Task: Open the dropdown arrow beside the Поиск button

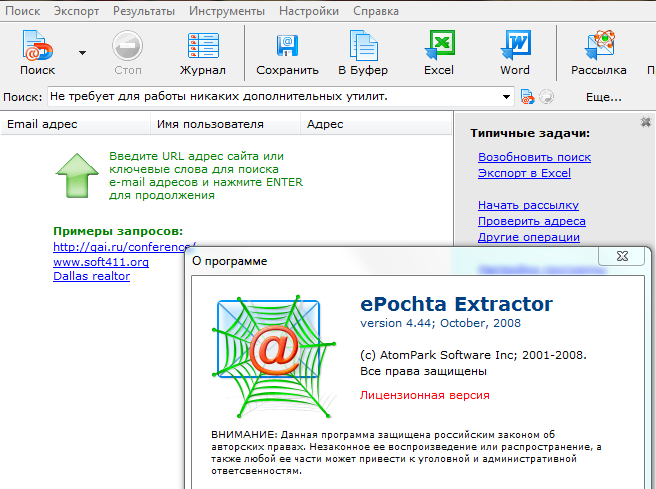Action: click(x=82, y=53)
